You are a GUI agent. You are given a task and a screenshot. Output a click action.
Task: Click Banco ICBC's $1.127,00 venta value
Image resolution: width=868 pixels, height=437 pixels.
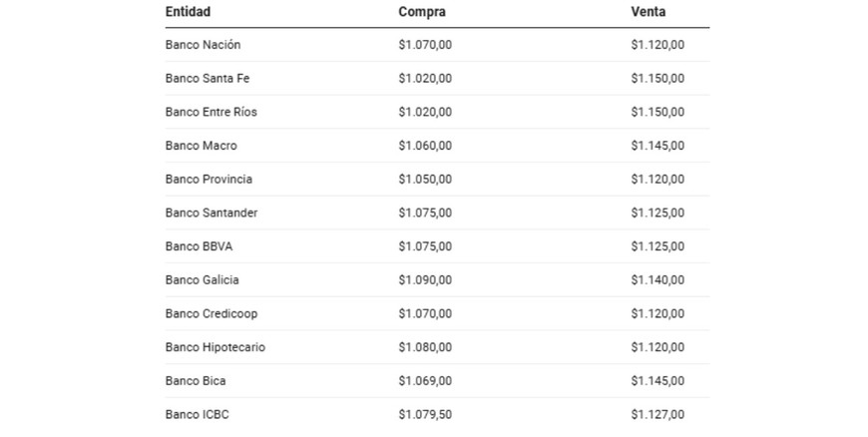point(657,414)
